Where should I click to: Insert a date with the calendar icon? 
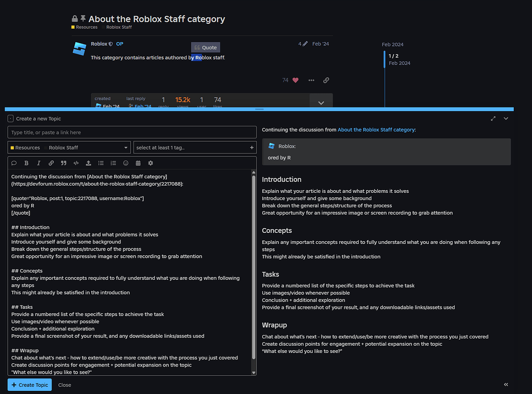point(138,163)
